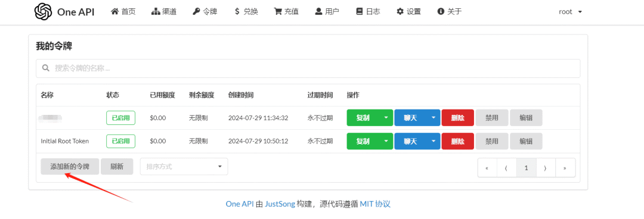The width and height of the screenshot is (644, 219).
Task: Click the 过期时间 column header
Action: pyautogui.click(x=320, y=95)
